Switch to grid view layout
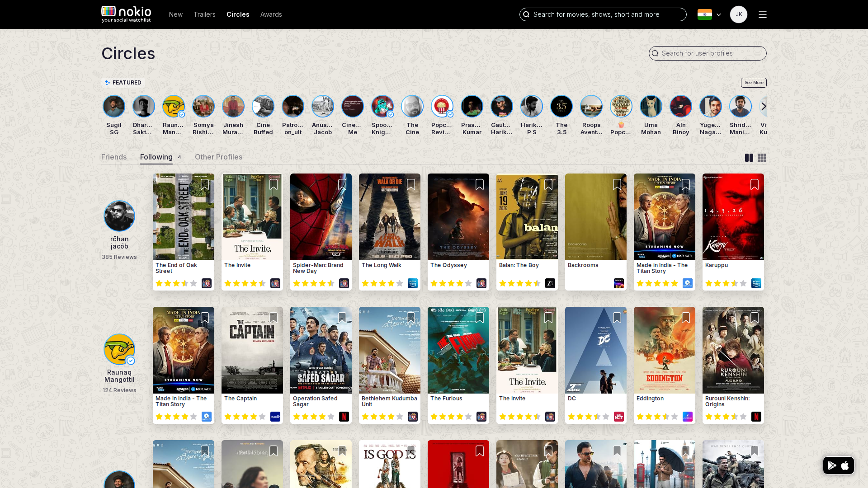The image size is (868, 488). click(762, 158)
